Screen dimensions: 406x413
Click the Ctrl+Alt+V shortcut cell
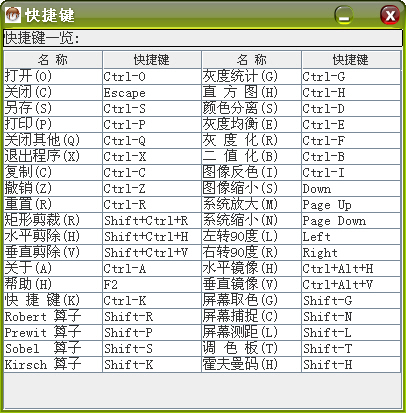coord(351,285)
